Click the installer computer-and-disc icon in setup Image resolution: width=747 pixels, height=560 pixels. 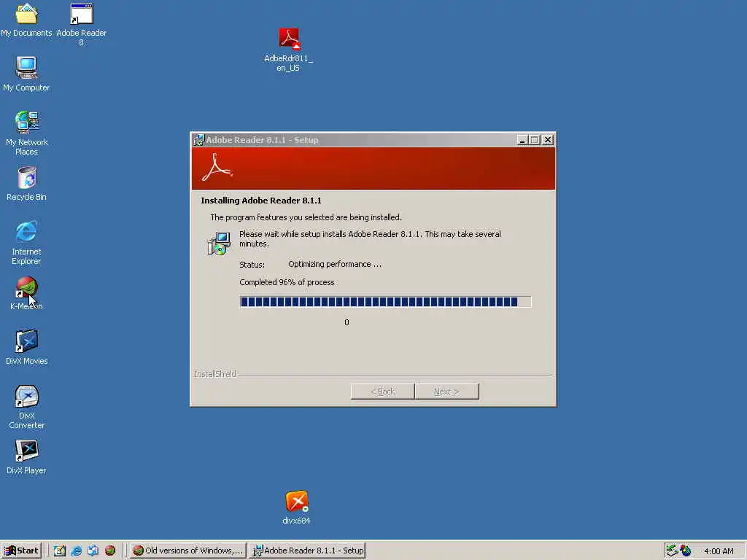click(x=219, y=244)
